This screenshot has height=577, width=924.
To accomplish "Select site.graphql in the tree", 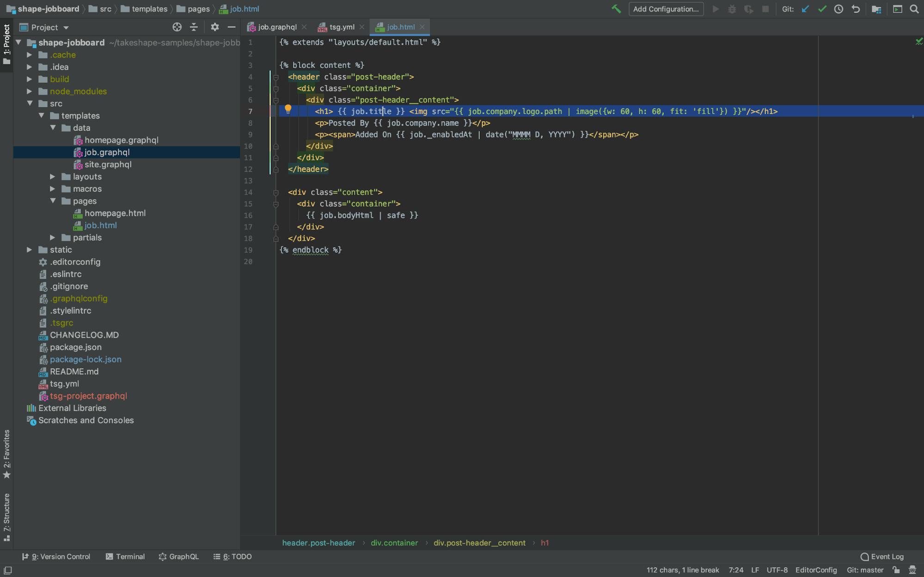I will pyautogui.click(x=108, y=164).
